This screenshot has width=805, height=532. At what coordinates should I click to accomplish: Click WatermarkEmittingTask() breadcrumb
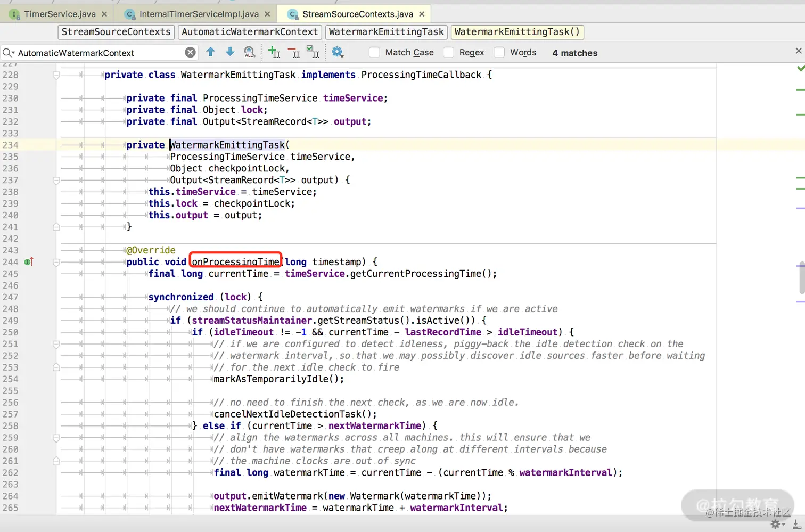click(x=517, y=32)
